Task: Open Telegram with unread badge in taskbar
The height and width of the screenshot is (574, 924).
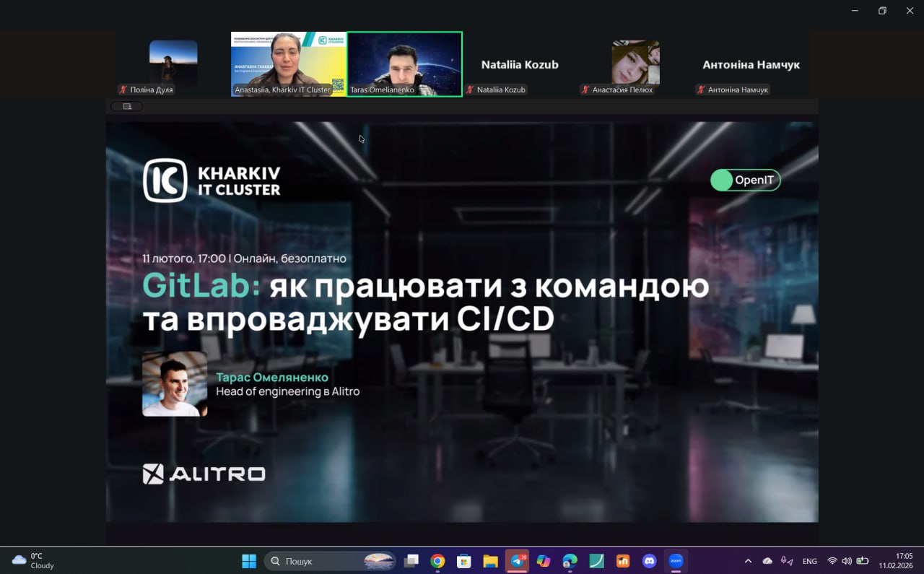Action: coord(517,561)
